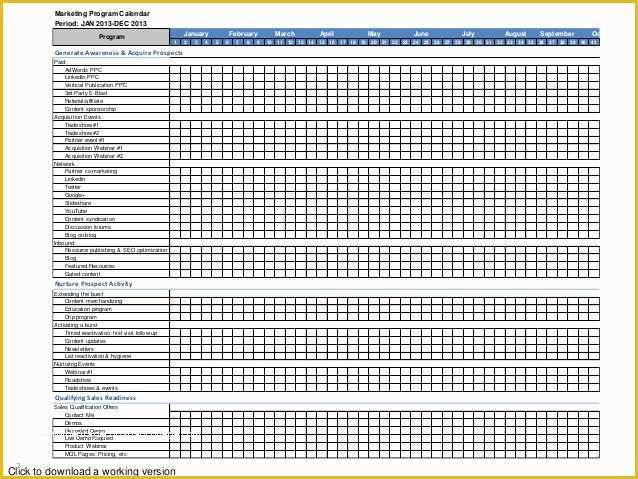Select the Drip program row label
This screenshot has width=638, height=479.
coord(81,317)
